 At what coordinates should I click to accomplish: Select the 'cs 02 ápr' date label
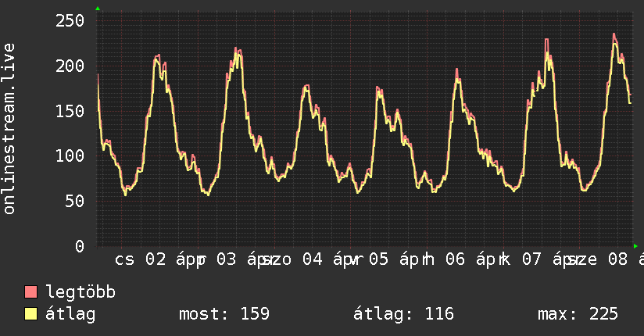[x=159, y=259]
